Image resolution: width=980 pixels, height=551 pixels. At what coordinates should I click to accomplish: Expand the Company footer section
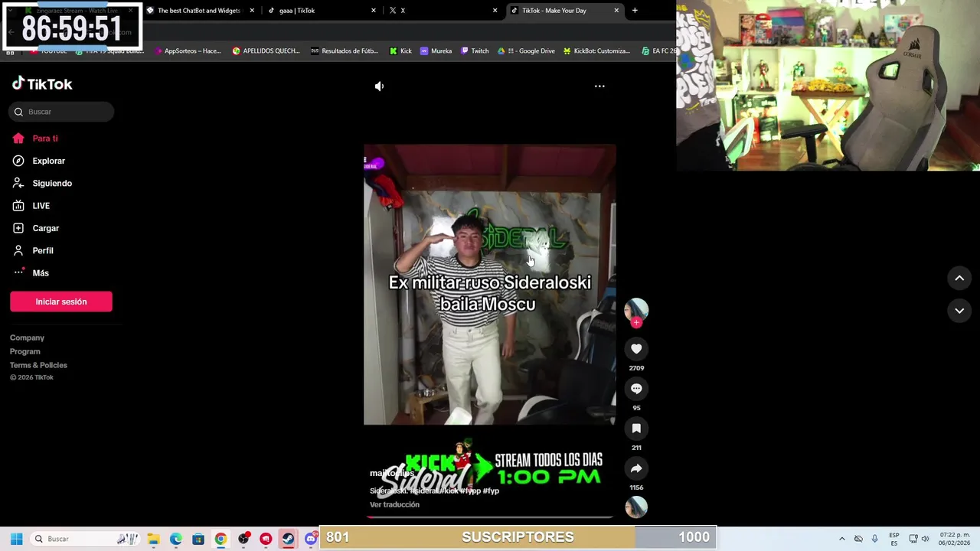[27, 337]
